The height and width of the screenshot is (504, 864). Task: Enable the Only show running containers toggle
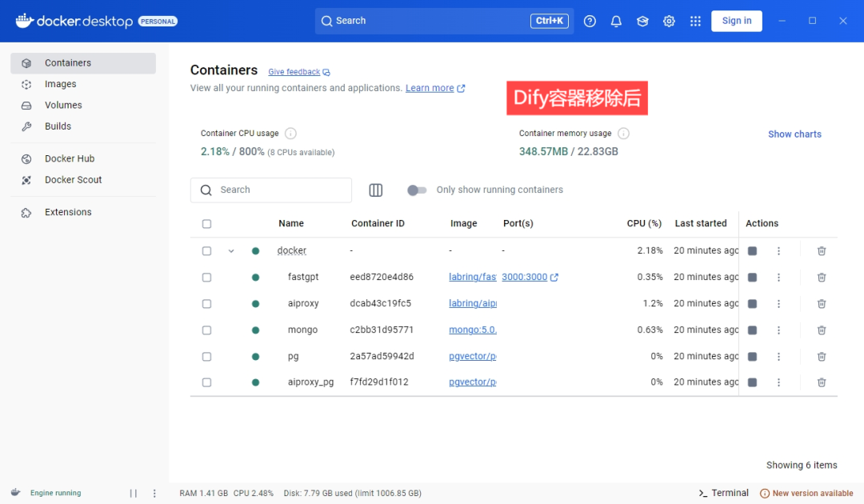coord(417,190)
